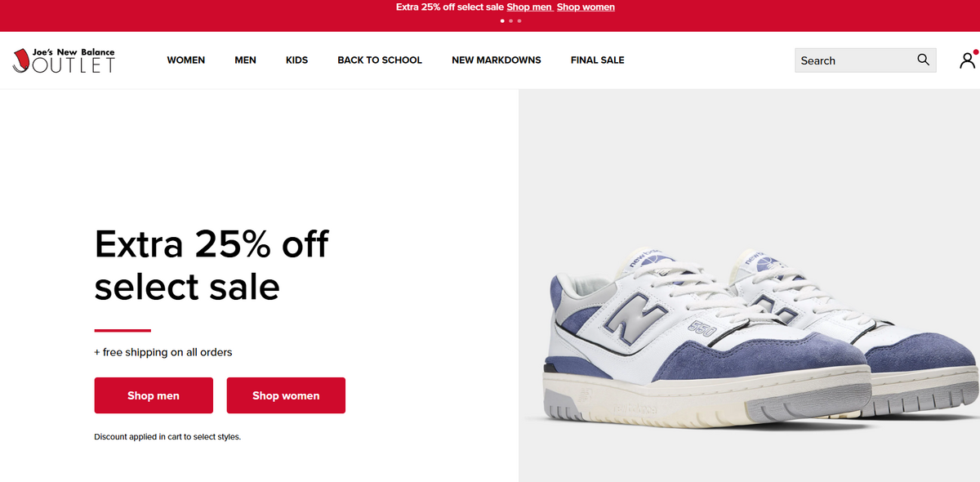
Task: Click the large hero promo headline
Action: coord(212,265)
